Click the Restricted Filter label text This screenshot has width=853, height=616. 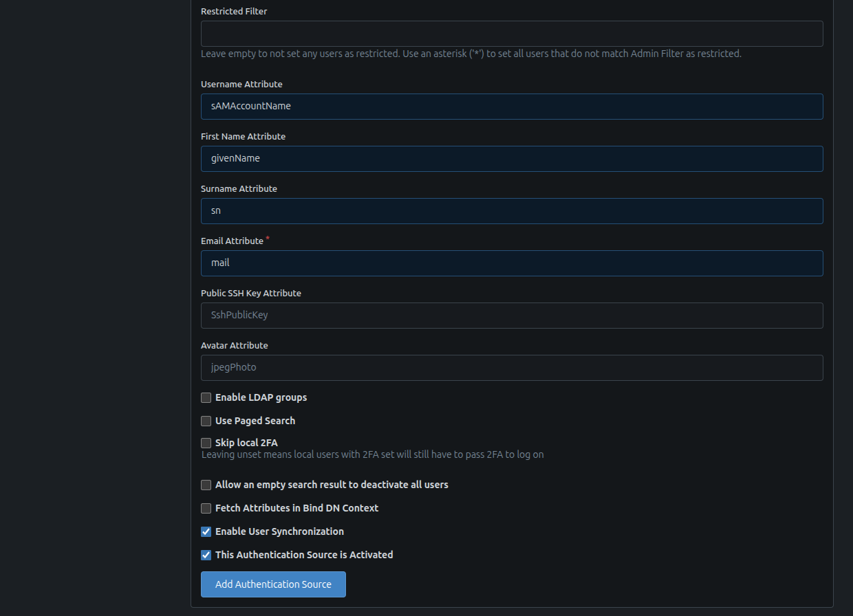(234, 11)
